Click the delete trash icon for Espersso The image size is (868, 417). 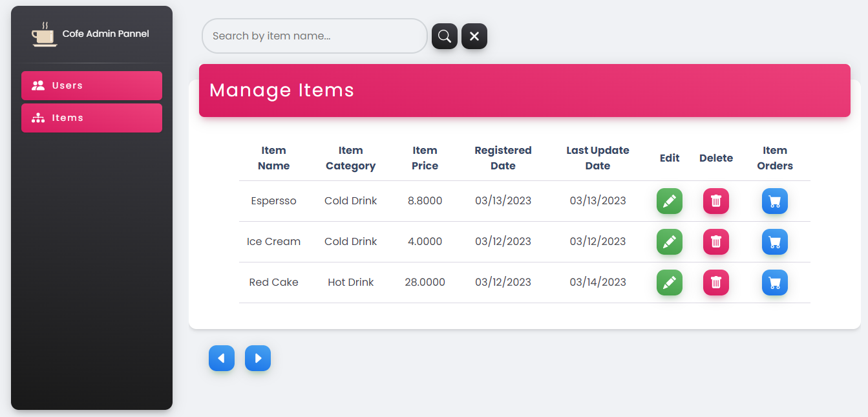click(x=715, y=201)
